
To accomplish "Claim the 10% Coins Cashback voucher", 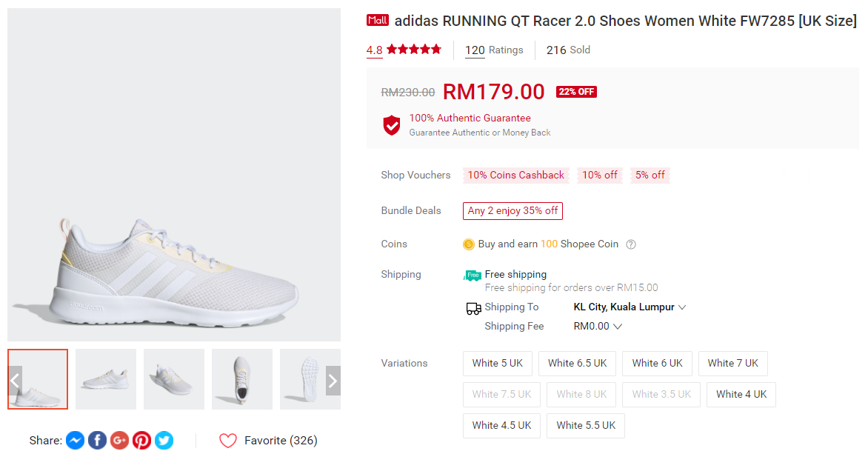I will [515, 176].
